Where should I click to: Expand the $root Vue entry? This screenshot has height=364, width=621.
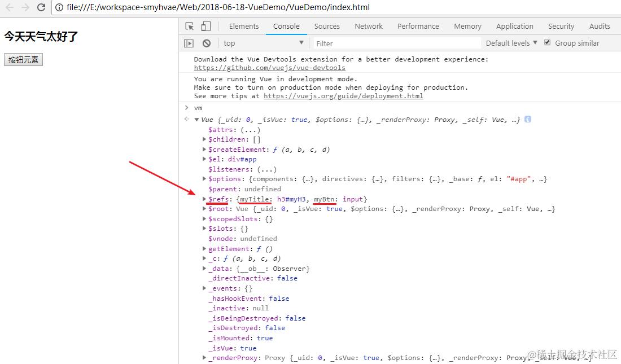204,209
